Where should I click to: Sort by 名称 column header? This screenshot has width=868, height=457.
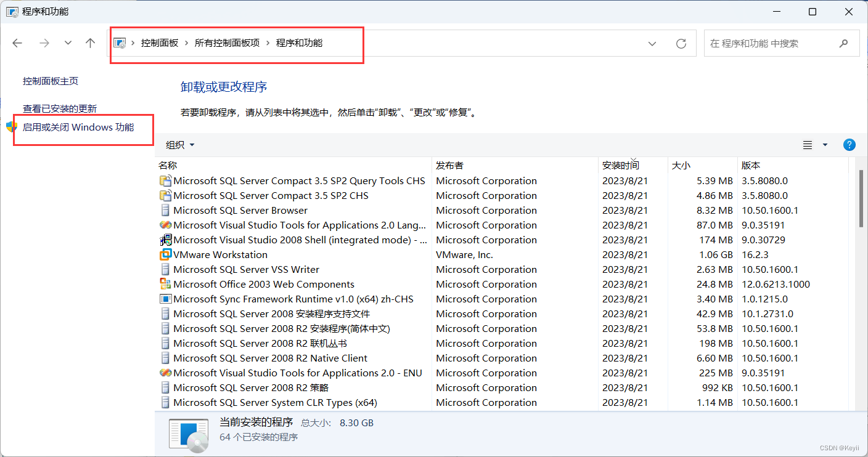pos(293,166)
